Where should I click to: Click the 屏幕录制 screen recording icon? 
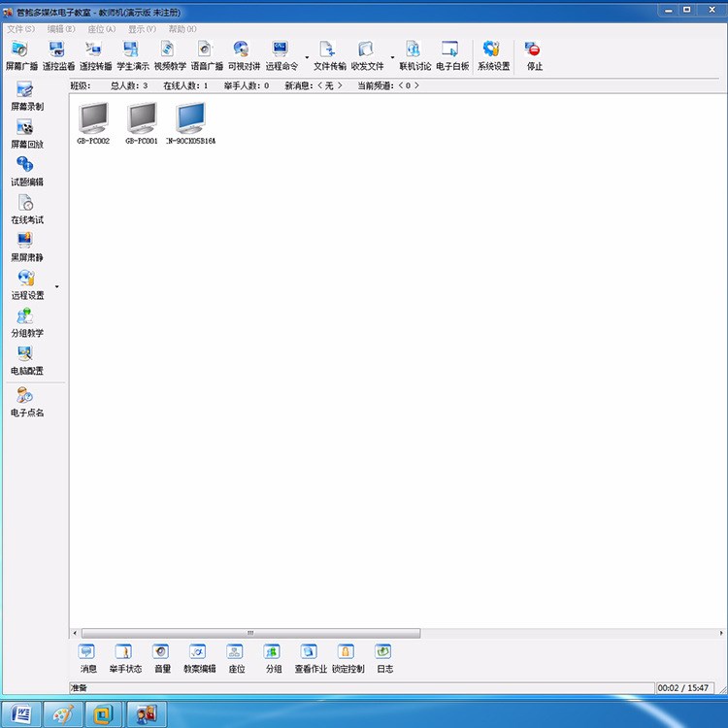click(x=26, y=96)
